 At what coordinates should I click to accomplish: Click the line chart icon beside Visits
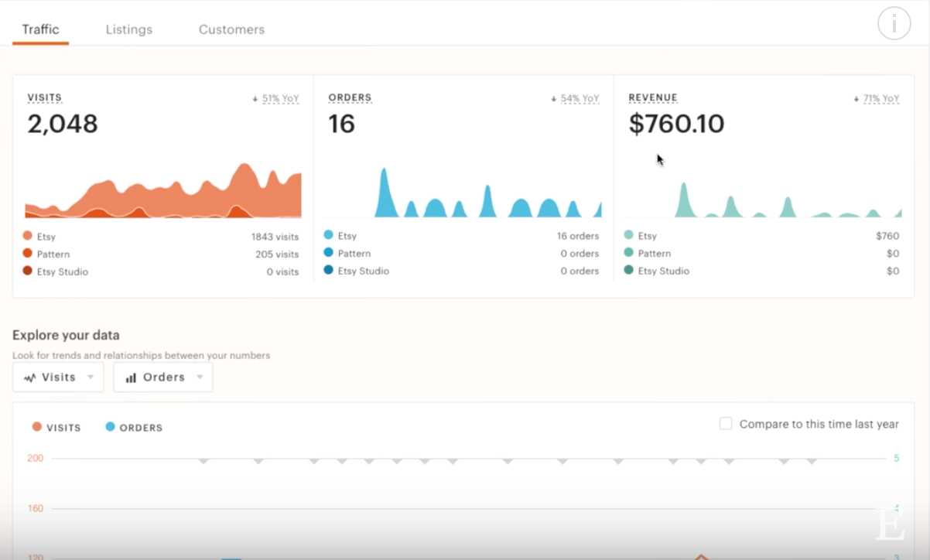(x=30, y=378)
